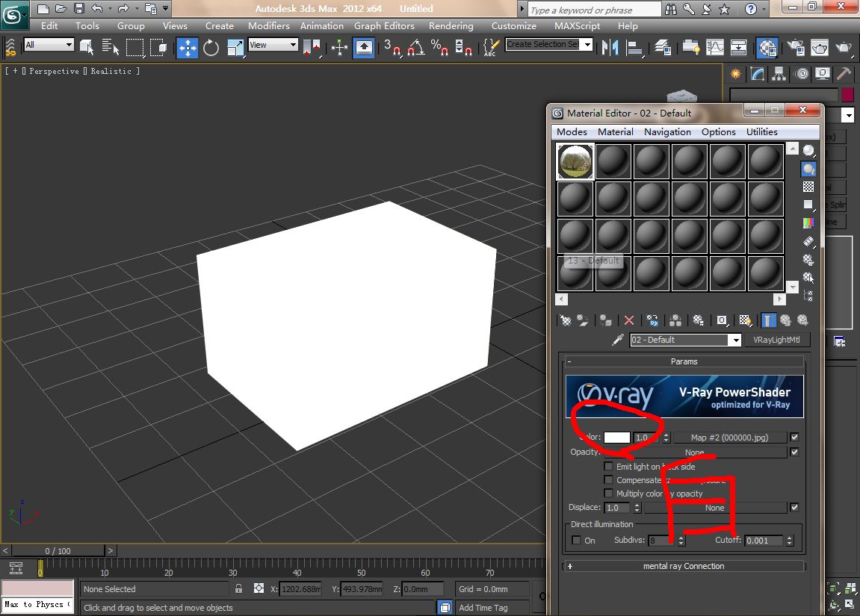Viewport: 860px width, 616px height.
Task: Select the Move tool in main toolbar
Action: pyautogui.click(x=187, y=48)
